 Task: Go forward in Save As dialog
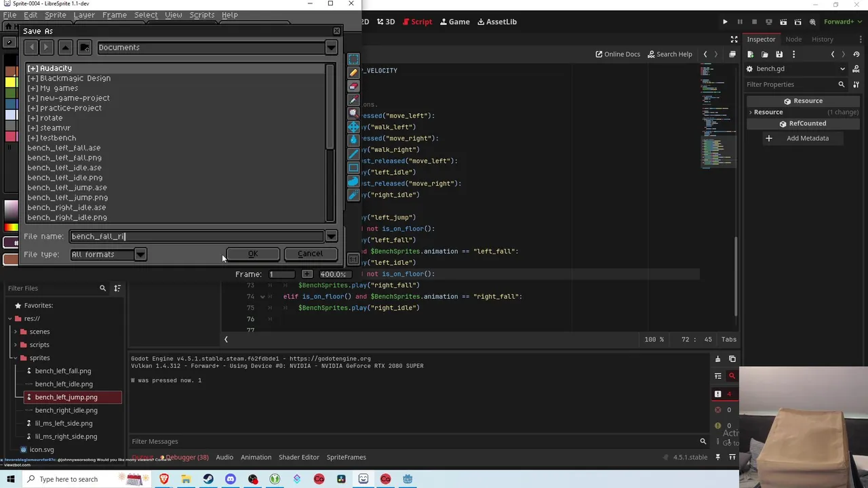(46, 47)
